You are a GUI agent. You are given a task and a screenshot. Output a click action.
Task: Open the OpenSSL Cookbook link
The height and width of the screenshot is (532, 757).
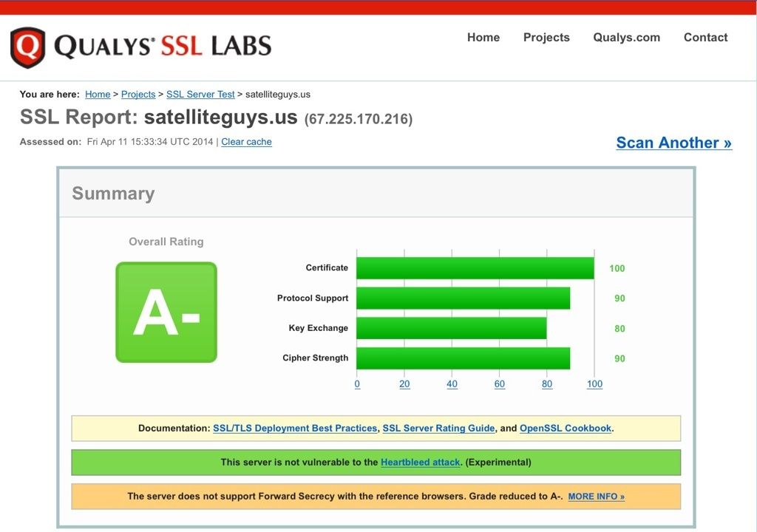566,429
